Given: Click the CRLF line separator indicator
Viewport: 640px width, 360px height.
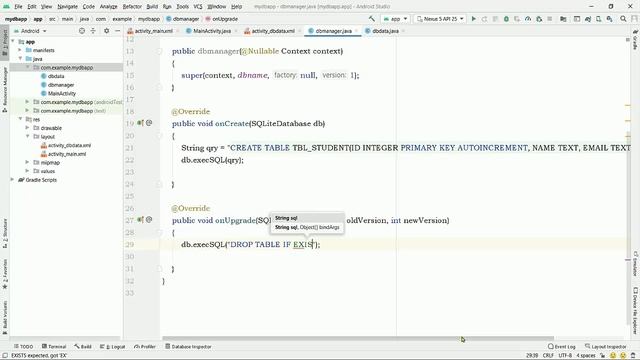Looking at the screenshot, I should click(548, 356).
